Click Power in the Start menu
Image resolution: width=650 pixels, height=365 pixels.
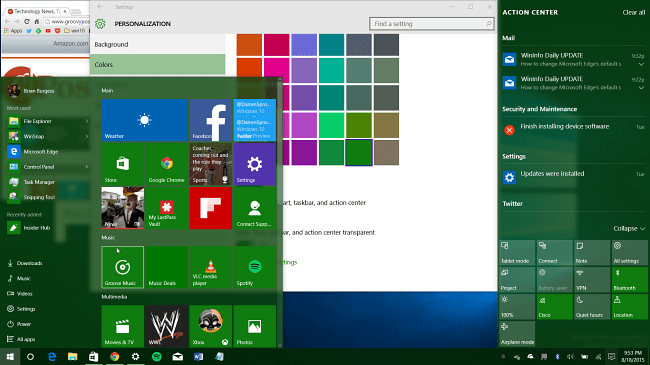point(19,324)
